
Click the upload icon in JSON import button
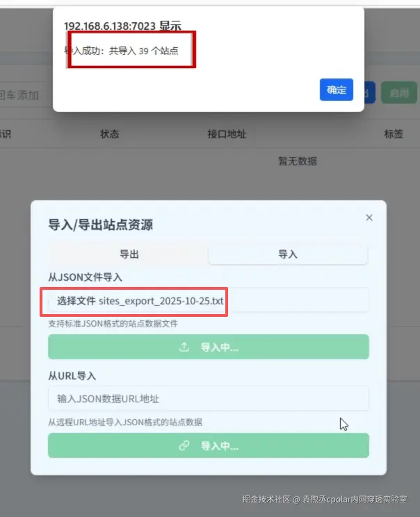[184, 347]
